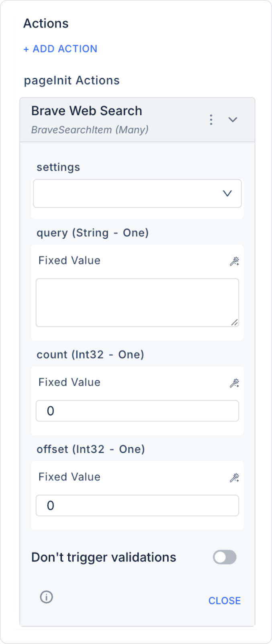The height and width of the screenshot is (644, 272).
Task: Click the pageInit Actions section label
Action: coord(72,80)
